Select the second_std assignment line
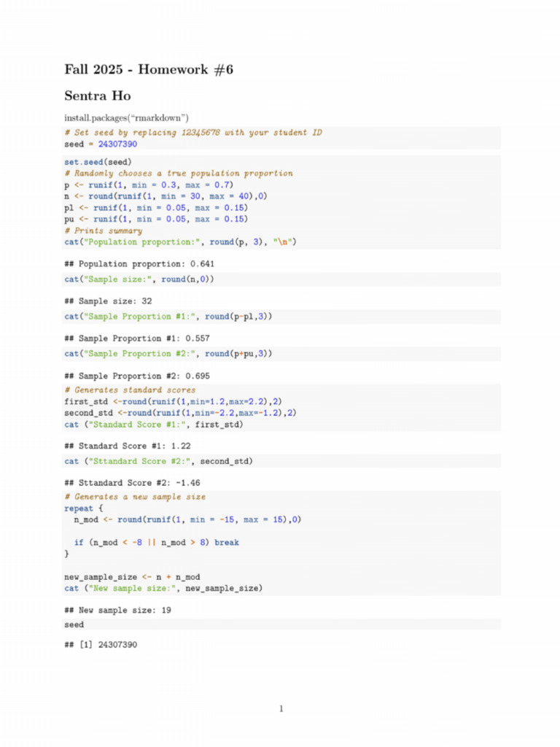Screen dimensions: 560x747 coord(181,413)
